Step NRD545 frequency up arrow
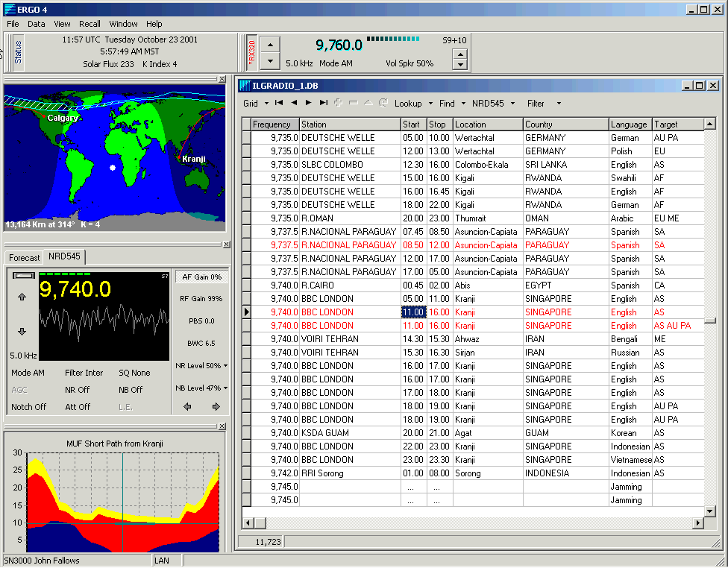Screen dimensions: 728x568 point(22,297)
